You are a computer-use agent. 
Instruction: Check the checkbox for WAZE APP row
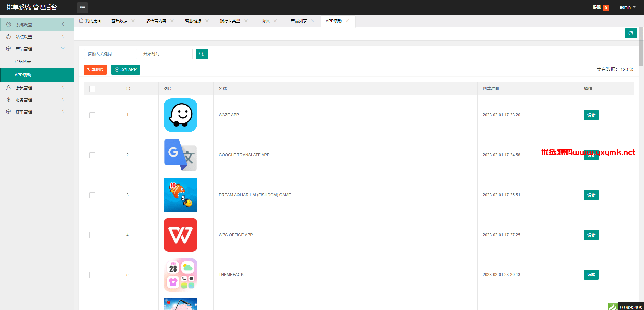tap(92, 115)
